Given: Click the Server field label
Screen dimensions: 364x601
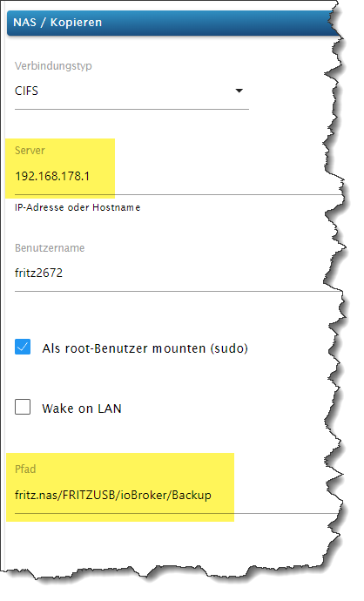Looking at the screenshot, I should click(30, 150).
